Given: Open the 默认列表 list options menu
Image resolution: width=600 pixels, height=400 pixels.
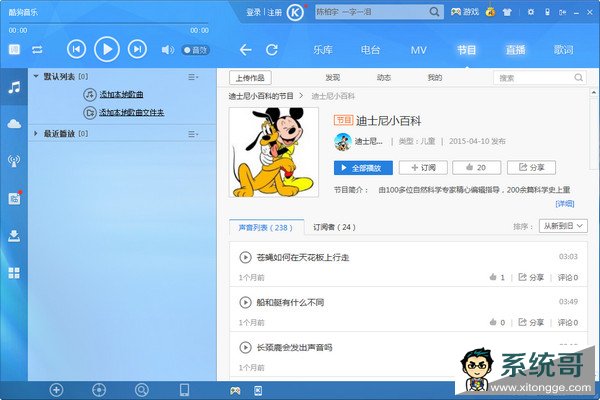Looking at the screenshot, I should [x=193, y=77].
